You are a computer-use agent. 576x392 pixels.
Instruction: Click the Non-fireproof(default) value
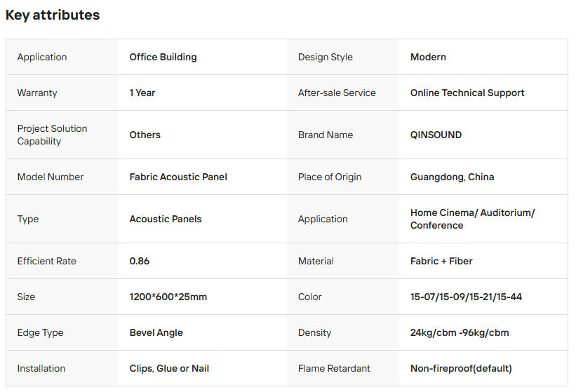tap(461, 368)
